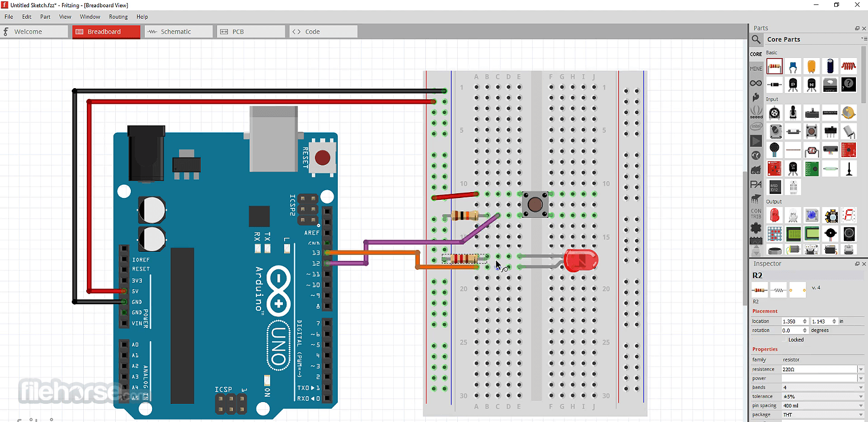Close the Inspector panel
Screen dimensions: 868x422
pyautogui.click(x=864, y=264)
